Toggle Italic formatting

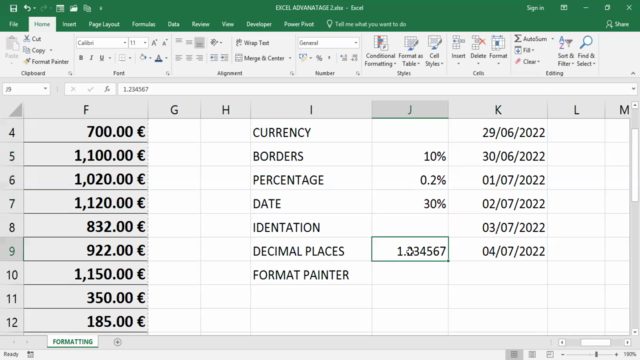pyautogui.click(x=91, y=58)
